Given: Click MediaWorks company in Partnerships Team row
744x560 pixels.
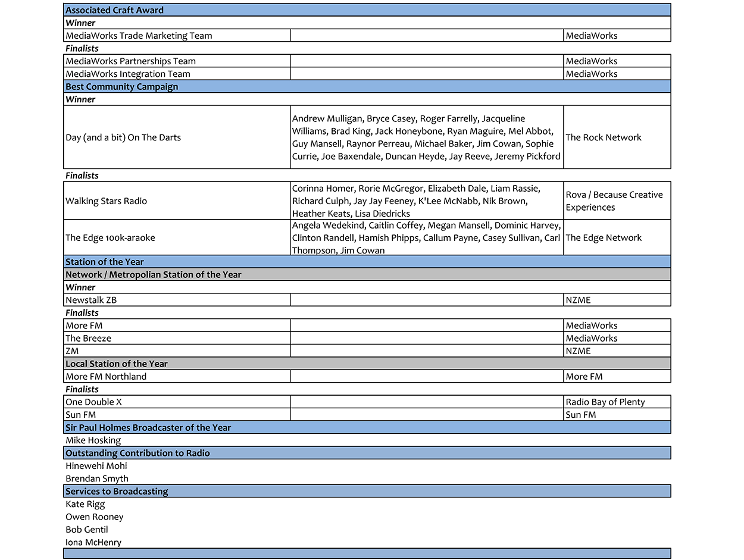Looking at the screenshot, I should tap(617, 61).
